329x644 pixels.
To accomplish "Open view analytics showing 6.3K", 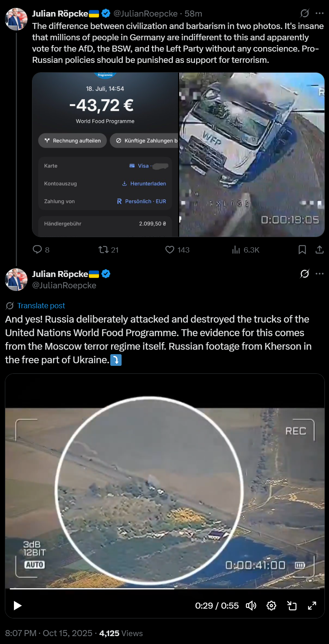I will tap(236, 250).
